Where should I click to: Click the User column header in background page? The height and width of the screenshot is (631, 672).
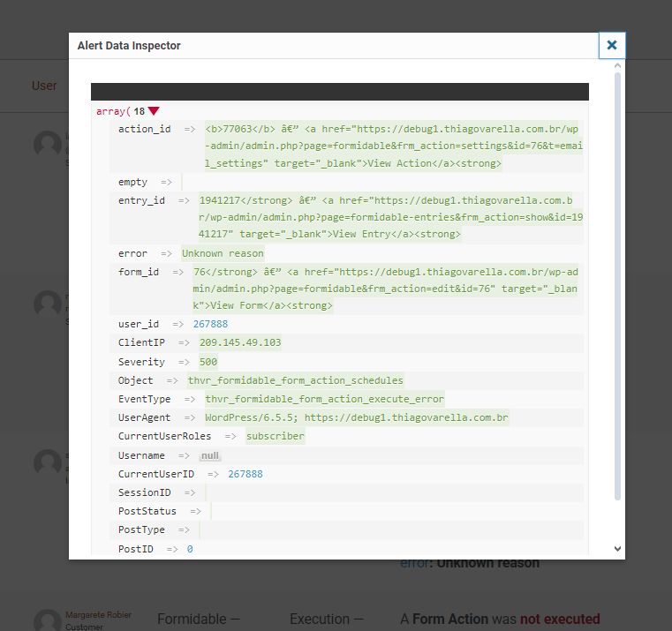pyautogui.click(x=44, y=86)
